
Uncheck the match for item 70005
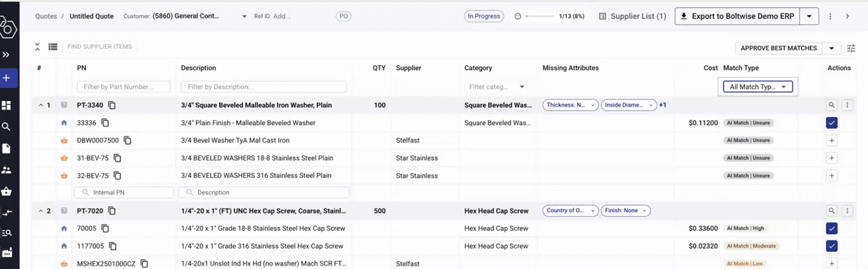pyautogui.click(x=832, y=229)
